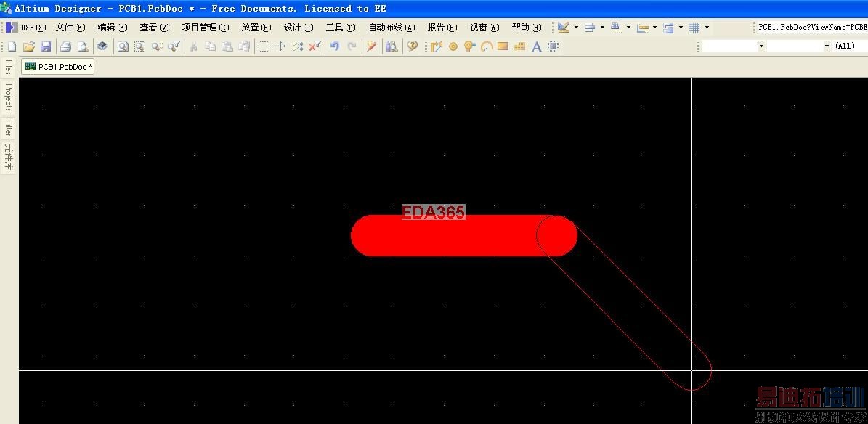The height and width of the screenshot is (424, 868).
Task: Open the 报告(R) menu
Action: (442, 27)
